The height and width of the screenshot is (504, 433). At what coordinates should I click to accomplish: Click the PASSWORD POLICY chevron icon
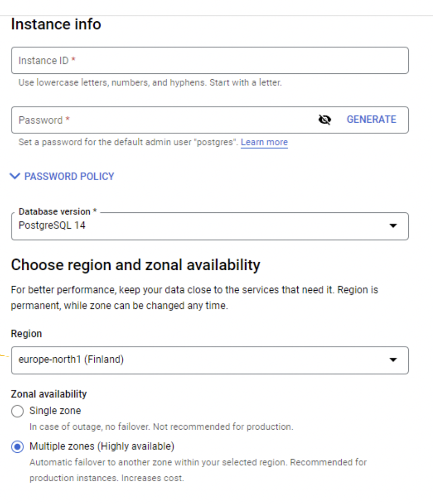(15, 176)
